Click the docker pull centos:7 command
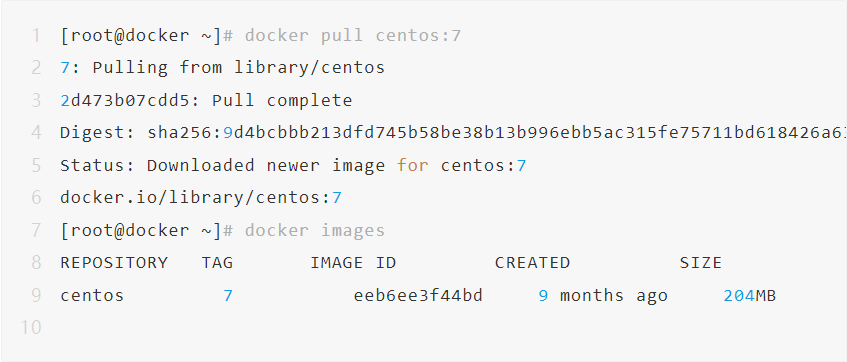This screenshot has width=847, height=362. tap(353, 36)
